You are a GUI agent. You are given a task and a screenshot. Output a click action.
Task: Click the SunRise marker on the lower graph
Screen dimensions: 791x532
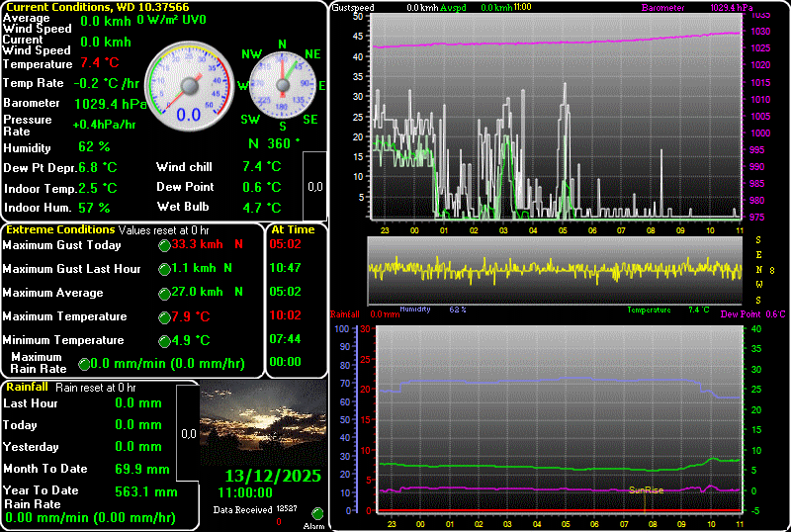pos(646,489)
